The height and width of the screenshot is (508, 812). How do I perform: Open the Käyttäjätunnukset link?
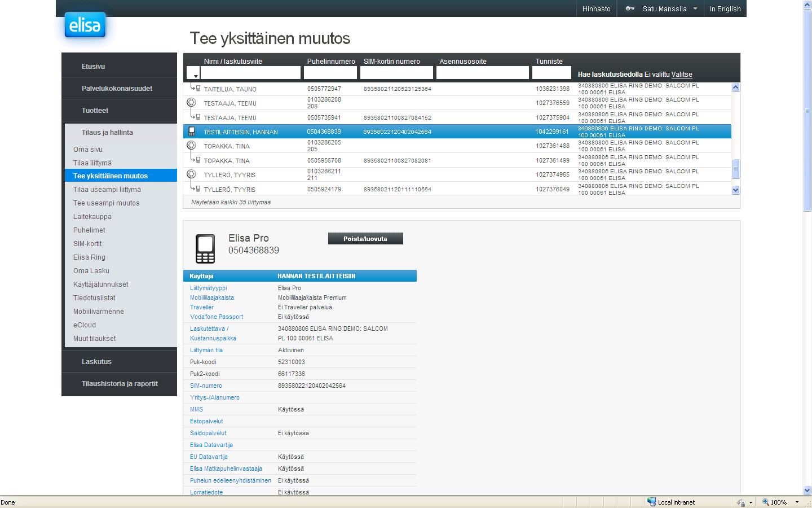(x=100, y=284)
